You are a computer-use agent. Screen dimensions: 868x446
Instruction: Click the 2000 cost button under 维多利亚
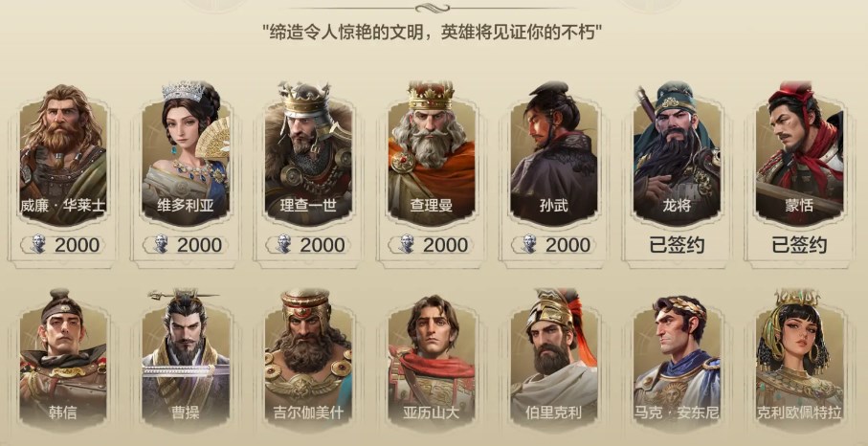(186, 245)
